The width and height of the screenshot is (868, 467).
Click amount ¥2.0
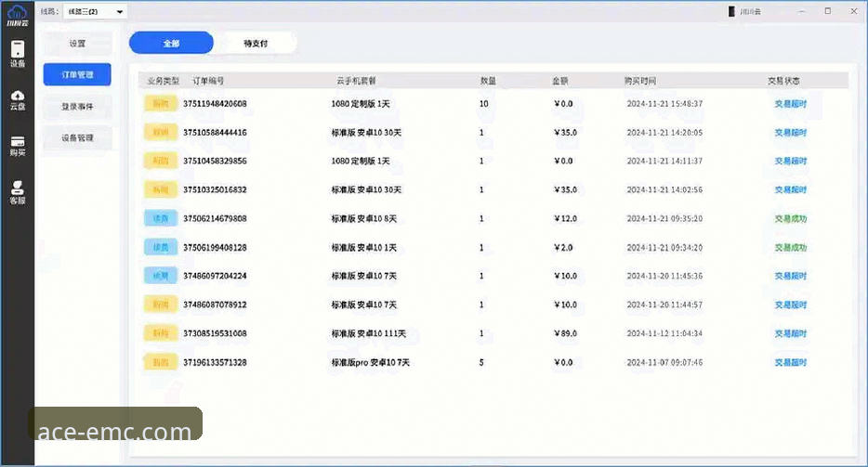(x=563, y=247)
